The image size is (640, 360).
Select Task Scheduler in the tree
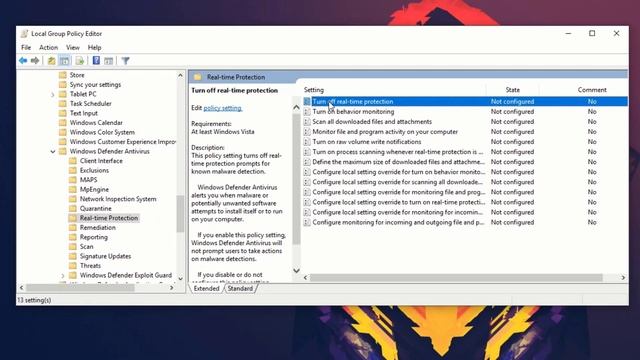point(90,104)
